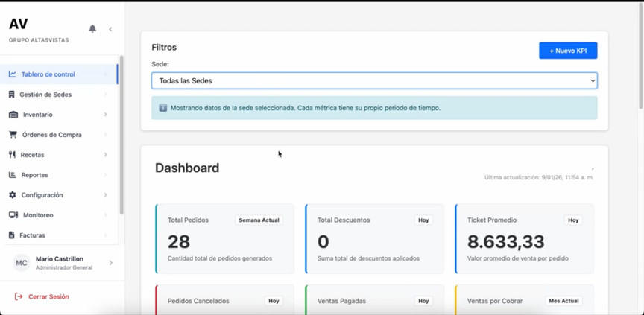
Task: Click the Órdenes de Compra cart icon
Action: coord(13,135)
